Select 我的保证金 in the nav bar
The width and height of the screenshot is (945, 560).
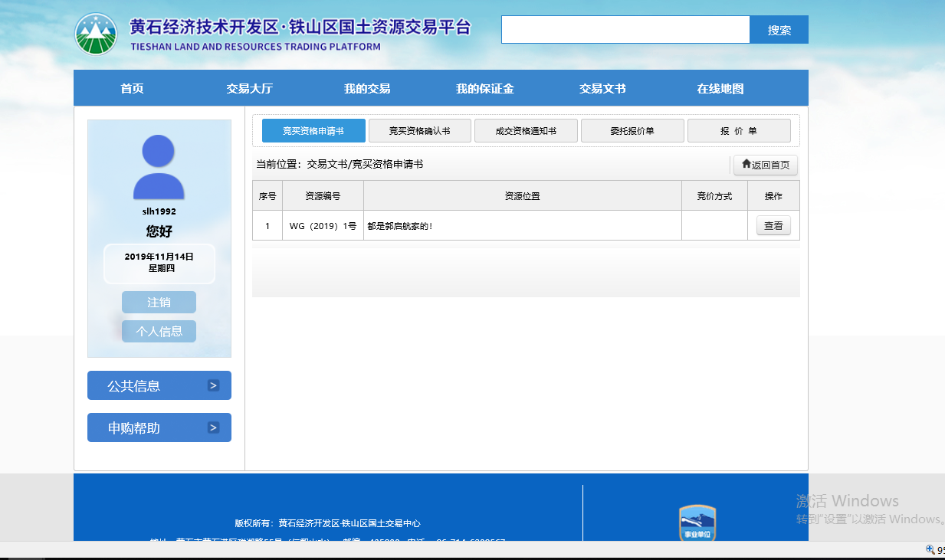(x=484, y=89)
